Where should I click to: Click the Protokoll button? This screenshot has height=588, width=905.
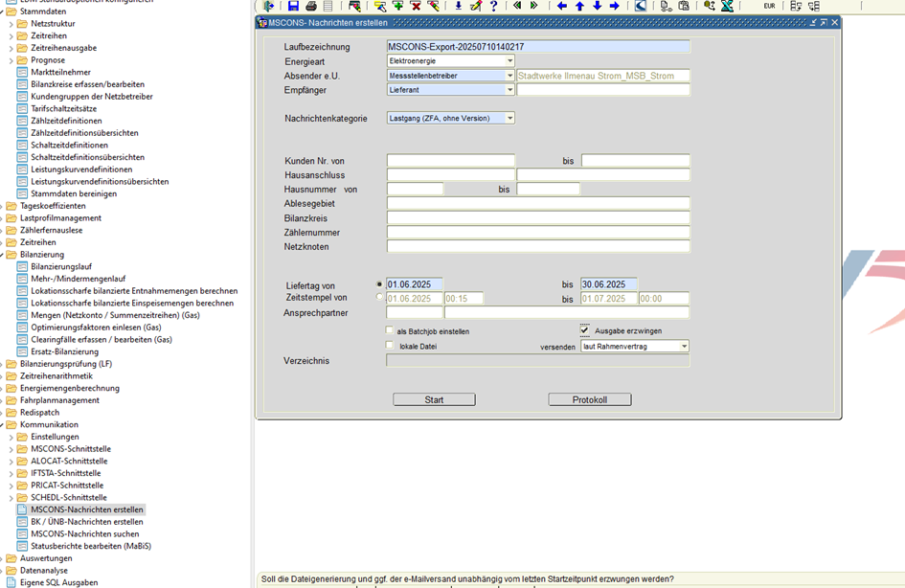pos(589,399)
